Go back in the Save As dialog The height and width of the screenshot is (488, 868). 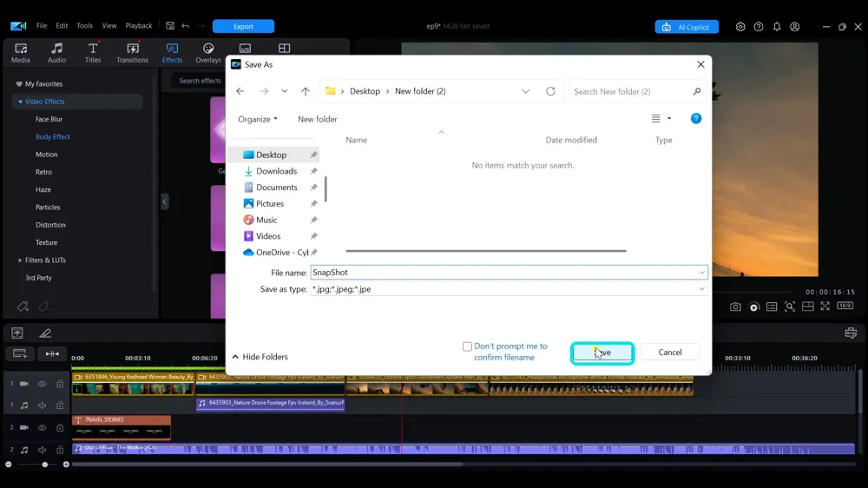click(x=240, y=91)
